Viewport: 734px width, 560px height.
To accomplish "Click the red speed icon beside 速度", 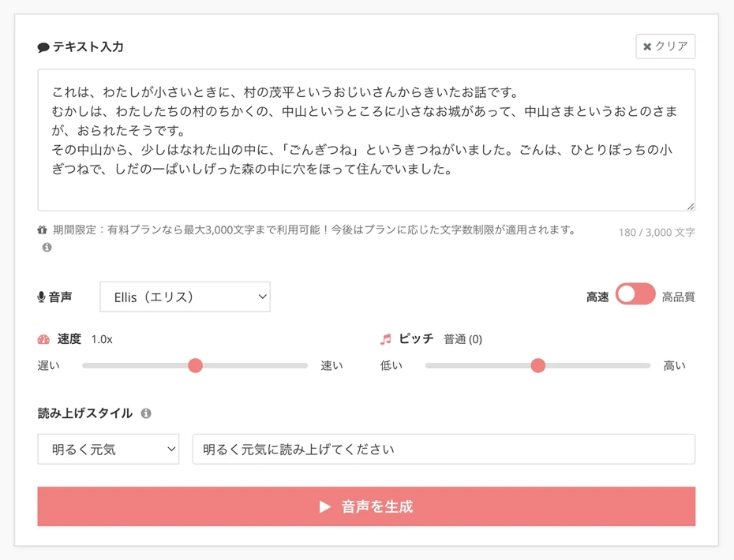I will point(44,339).
